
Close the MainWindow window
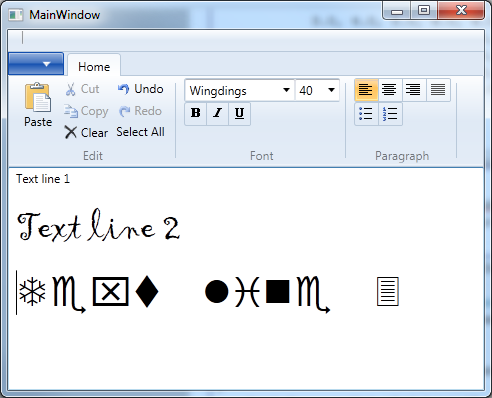(461, 11)
